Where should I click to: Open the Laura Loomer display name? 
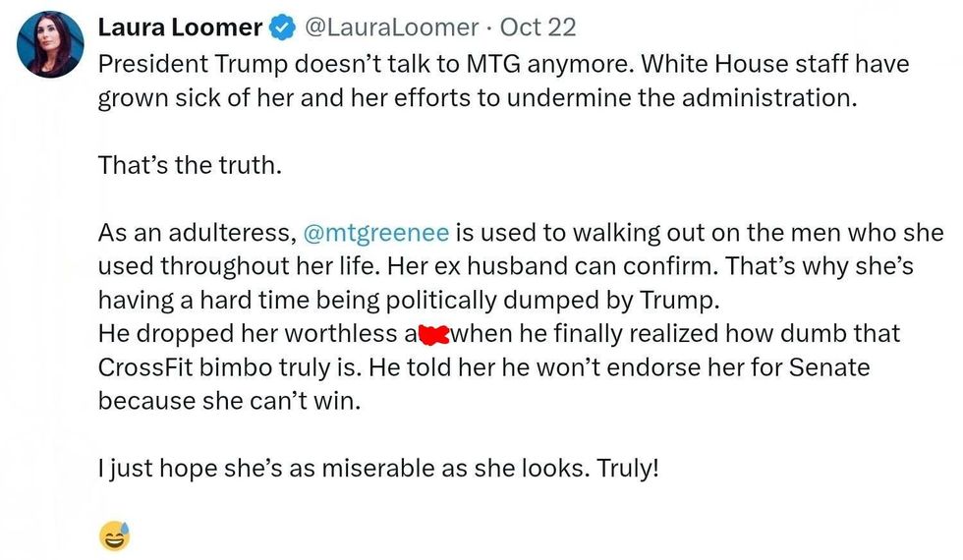pos(181,28)
